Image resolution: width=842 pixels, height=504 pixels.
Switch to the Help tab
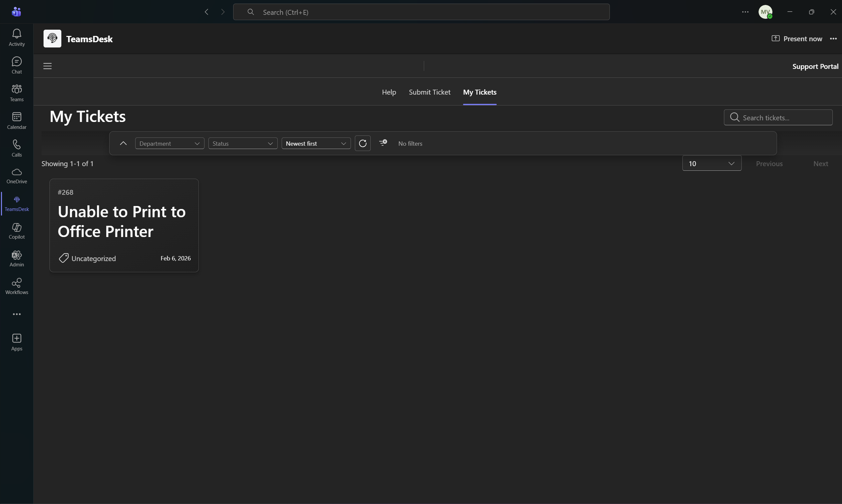click(389, 92)
